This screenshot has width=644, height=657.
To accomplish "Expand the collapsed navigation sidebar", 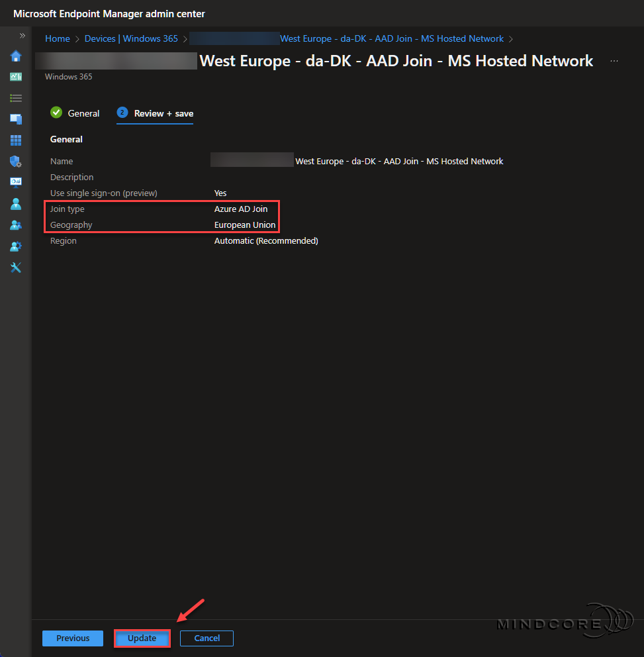I will pos(22,36).
